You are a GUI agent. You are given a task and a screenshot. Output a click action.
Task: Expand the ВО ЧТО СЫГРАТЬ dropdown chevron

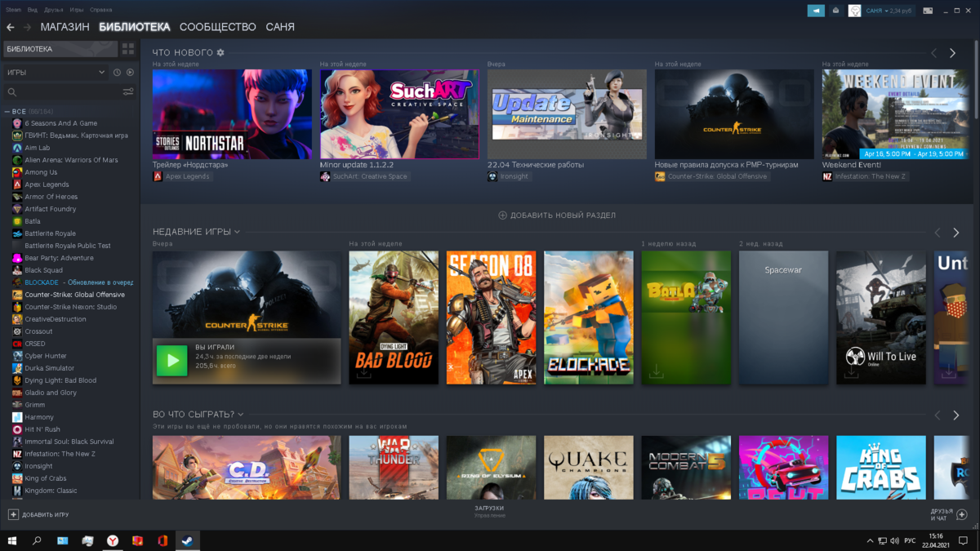[x=240, y=415]
